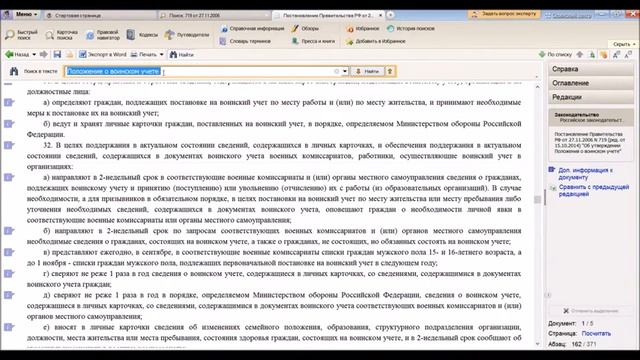Click the Найти button in text search bar
Screen dimensions: 640x360
click(x=367, y=71)
